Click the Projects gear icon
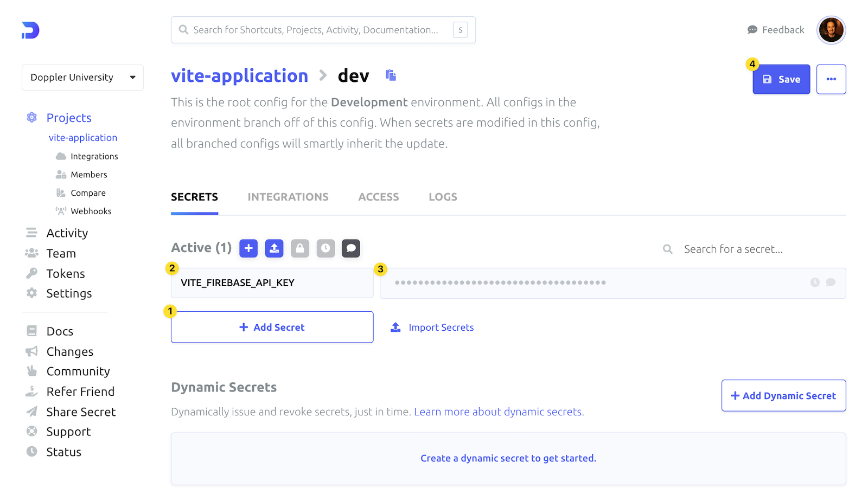 (32, 117)
